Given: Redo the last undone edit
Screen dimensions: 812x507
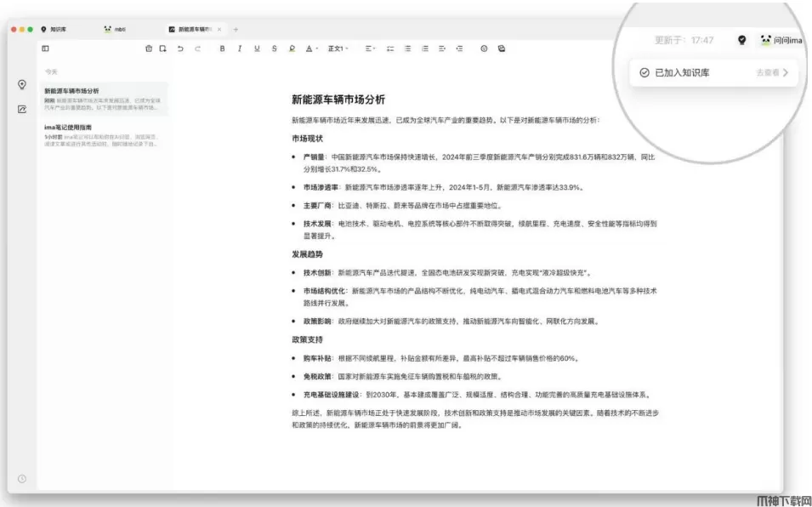Looking at the screenshot, I should (197, 48).
